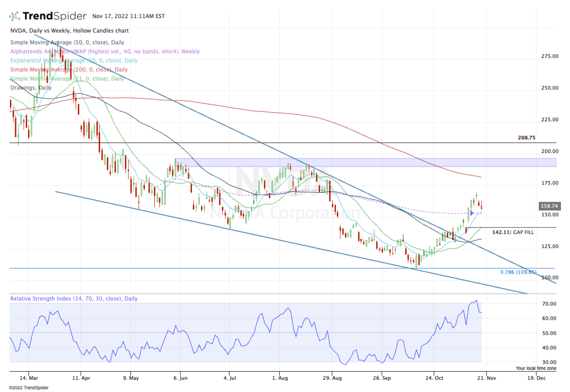Click the 208.75 horizontal level label
570x392 pixels.
tap(526, 138)
